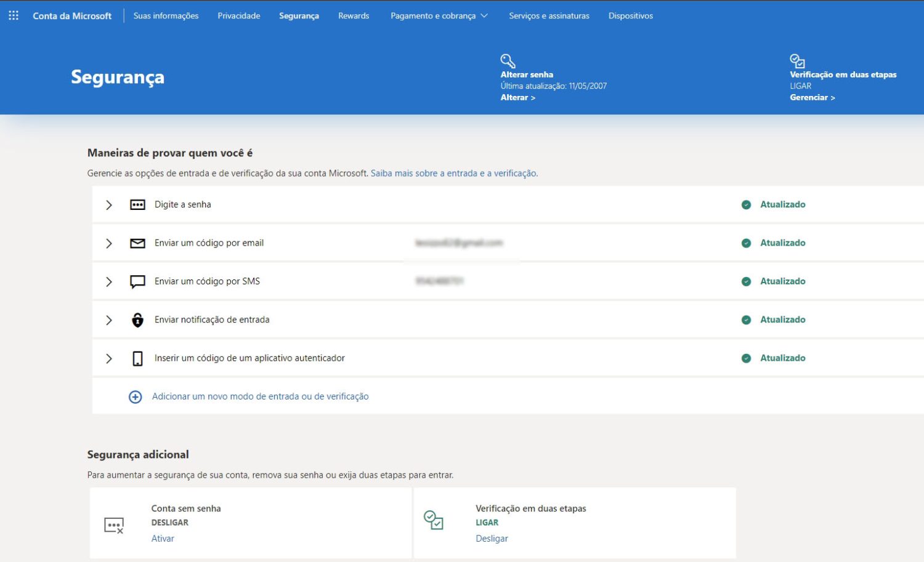Click the blurred phone number value
The width and height of the screenshot is (924, 562).
(x=439, y=281)
